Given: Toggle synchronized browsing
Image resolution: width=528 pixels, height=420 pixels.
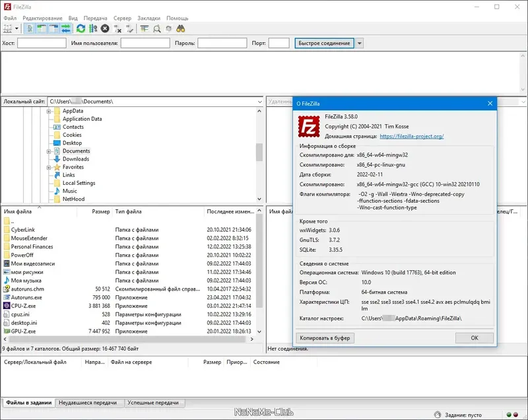Looking at the screenshot, I should (x=169, y=28).
